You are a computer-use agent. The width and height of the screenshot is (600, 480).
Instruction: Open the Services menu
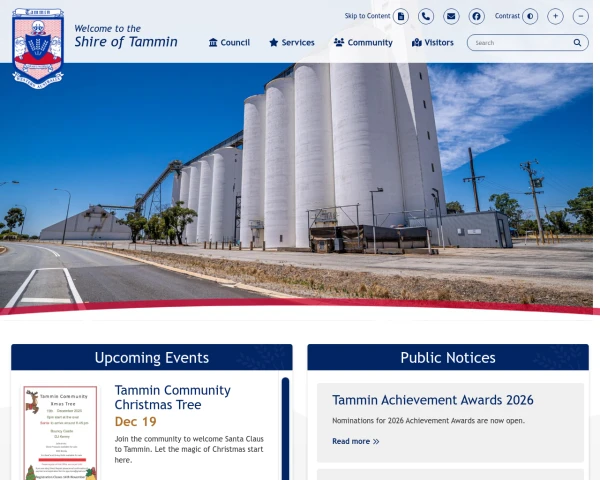click(x=292, y=42)
